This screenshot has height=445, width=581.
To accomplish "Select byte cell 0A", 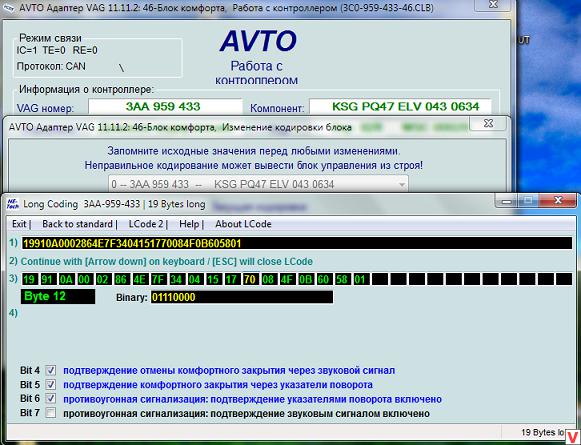I will click(x=66, y=279).
